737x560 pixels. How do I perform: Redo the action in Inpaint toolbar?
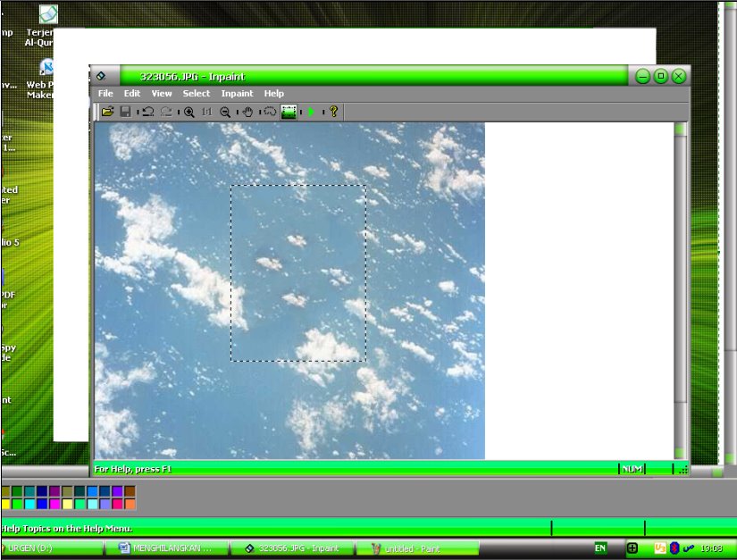[x=166, y=112]
